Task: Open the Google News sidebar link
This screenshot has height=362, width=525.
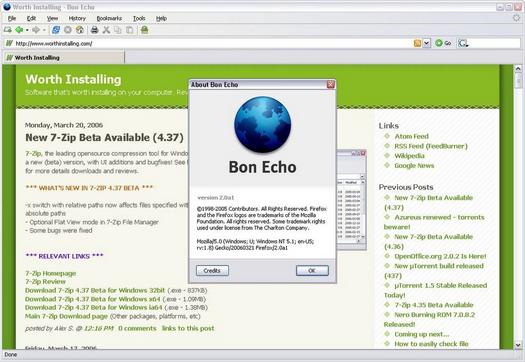Action: pos(414,165)
